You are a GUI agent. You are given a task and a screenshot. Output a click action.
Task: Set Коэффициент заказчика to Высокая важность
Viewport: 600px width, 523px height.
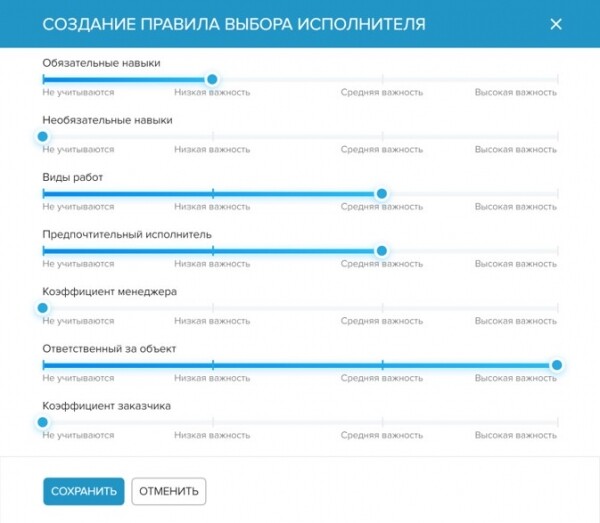pyautogui.click(x=557, y=422)
